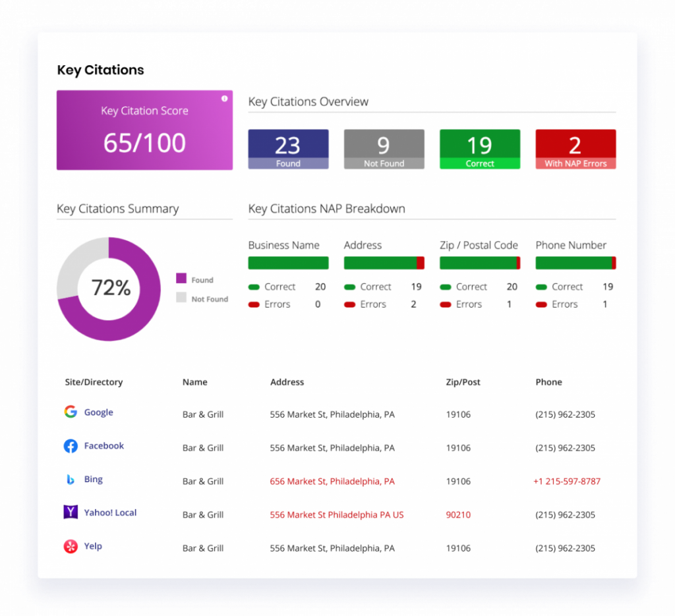Click the Yahoo! Local row phone number
This screenshot has height=616, width=675.
pos(565,515)
